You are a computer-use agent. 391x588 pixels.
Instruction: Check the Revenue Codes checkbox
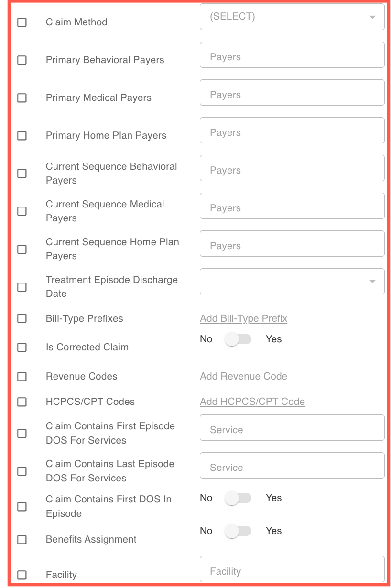22,377
